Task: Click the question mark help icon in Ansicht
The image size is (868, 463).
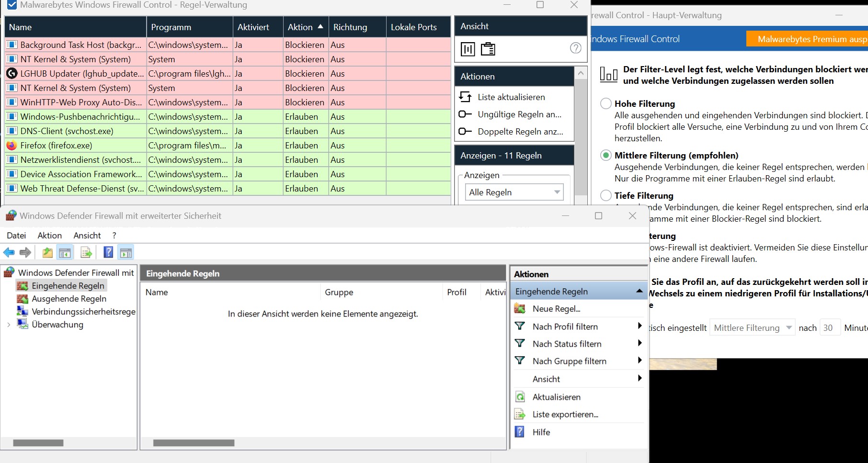Action: pos(576,48)
